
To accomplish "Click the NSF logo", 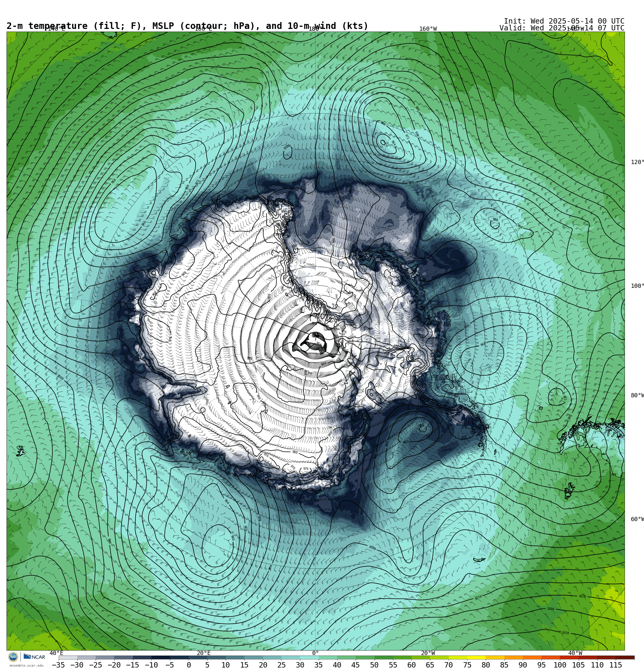I will coord(13,656).
